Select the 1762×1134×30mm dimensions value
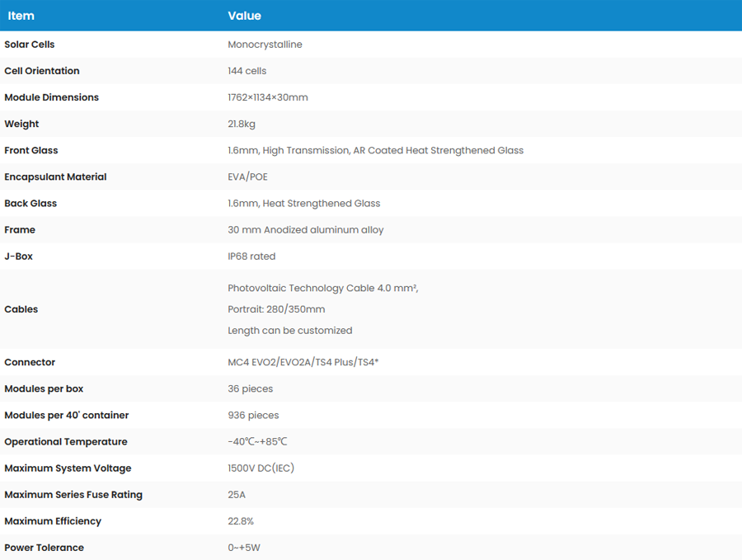The width and height of the screenshot is (742, 560). [x=267, y=97]
